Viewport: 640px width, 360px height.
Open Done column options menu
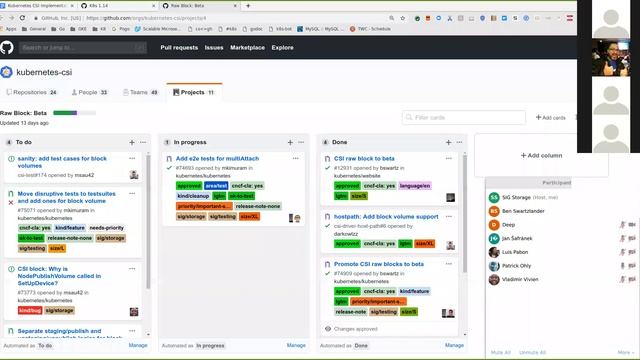460,142
